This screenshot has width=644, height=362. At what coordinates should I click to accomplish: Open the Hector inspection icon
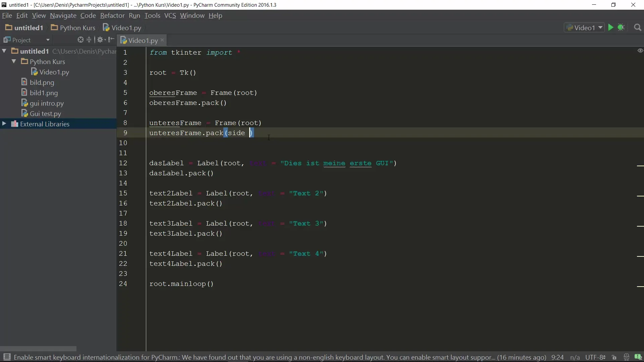[x=626, y=357]
